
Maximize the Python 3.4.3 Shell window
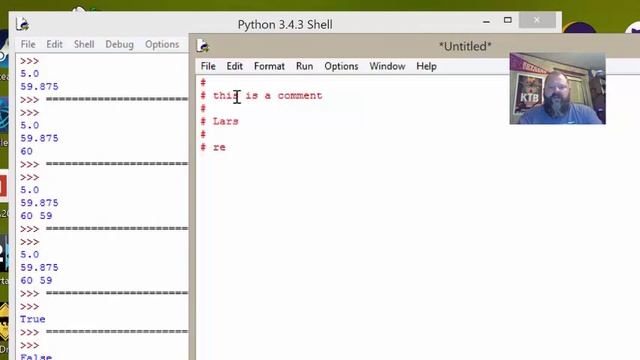(x=507, y=20)
